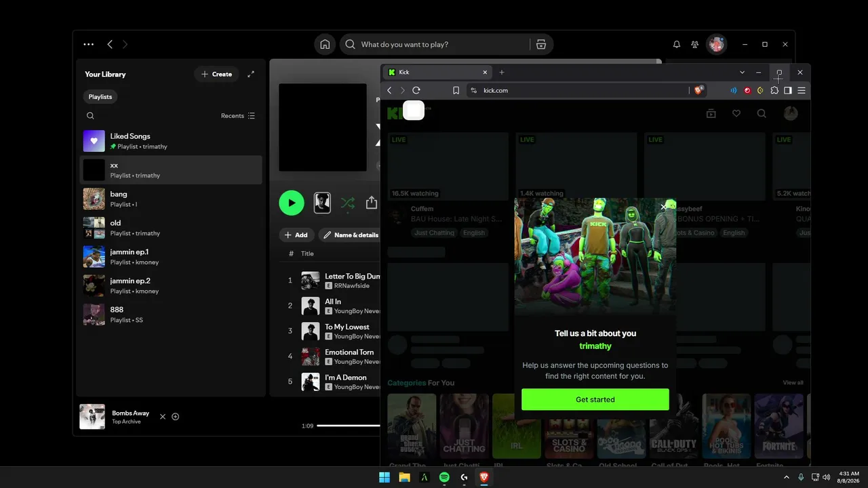
Task: Open the Fortnite category card
Action: point(778,428)
